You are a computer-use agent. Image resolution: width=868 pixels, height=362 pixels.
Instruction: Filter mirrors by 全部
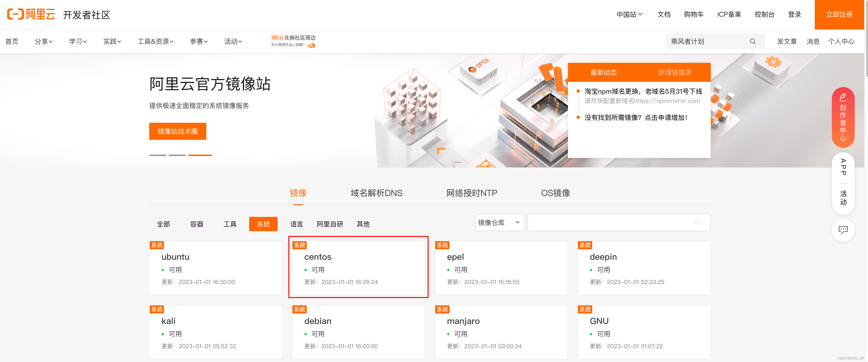click(163, 224)
